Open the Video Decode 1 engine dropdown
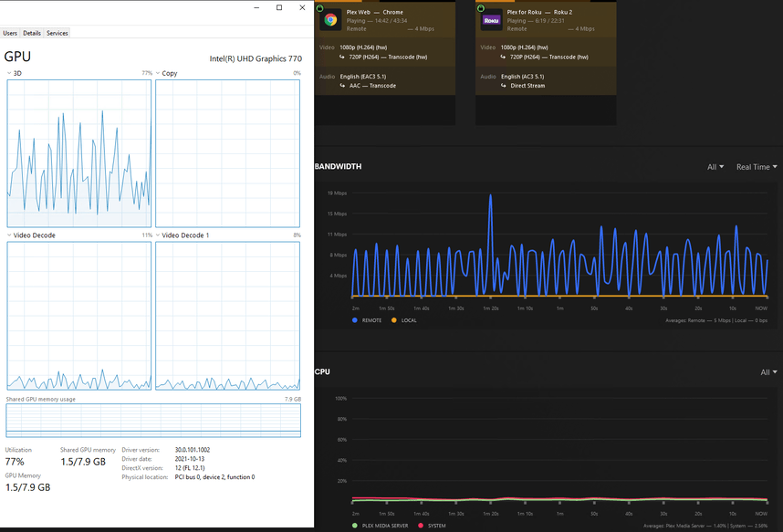The height and width of the screenshot is (532, 783). tap(158, 235)
